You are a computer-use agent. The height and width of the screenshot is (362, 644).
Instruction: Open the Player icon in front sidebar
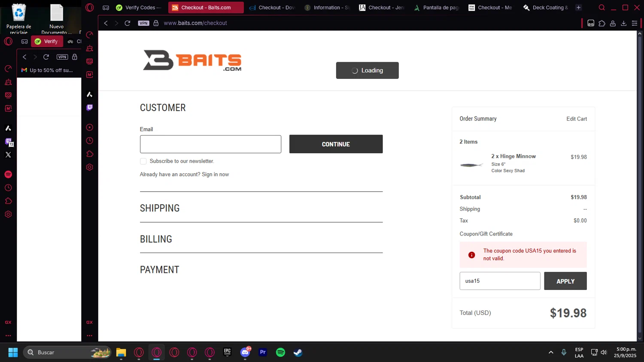click(x=89, y=127)
